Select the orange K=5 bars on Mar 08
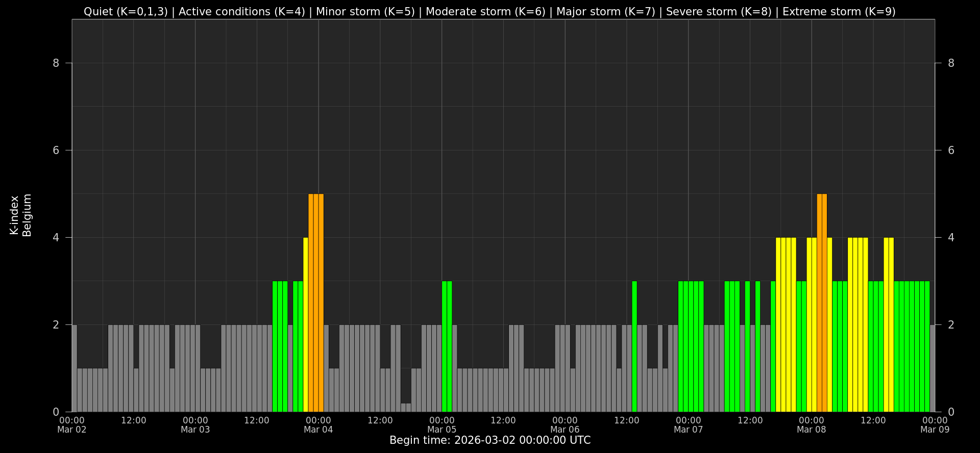Screen dimensions: 980x453 click(x=822, y=303)
